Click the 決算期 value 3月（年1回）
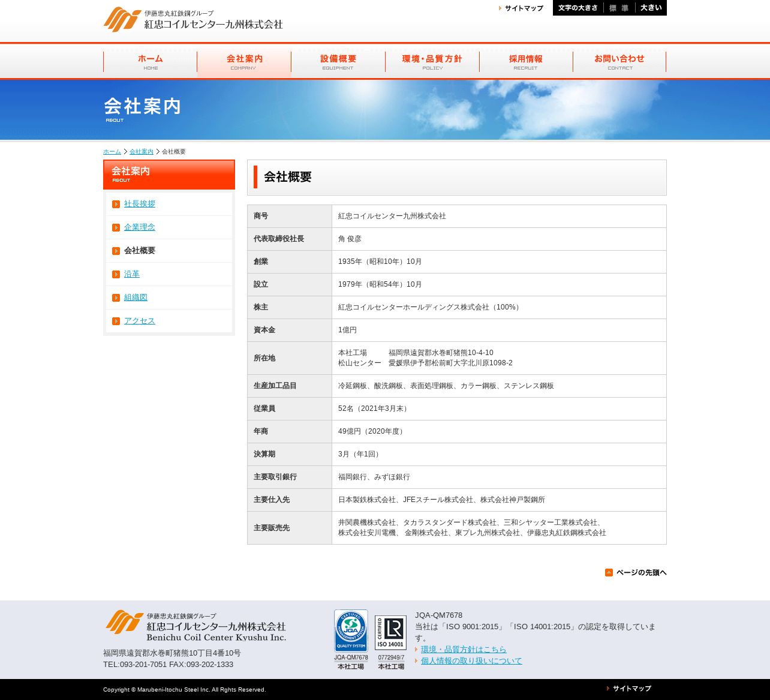 click(x=360, y=454)
